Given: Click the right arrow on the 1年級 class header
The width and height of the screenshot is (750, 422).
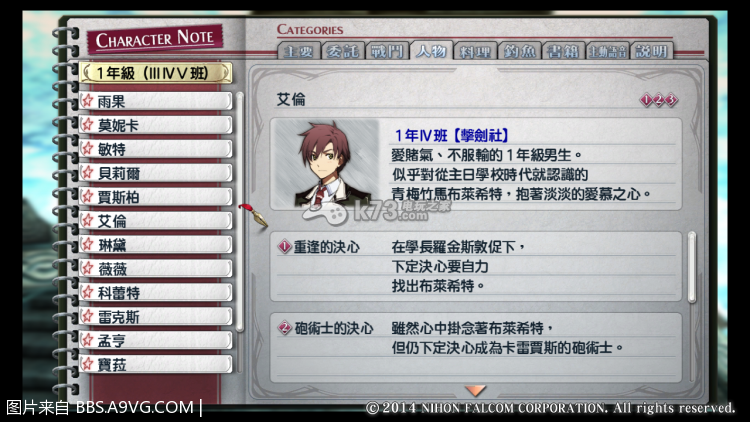Looking at the screenshot, I should (x=225, y=73).
